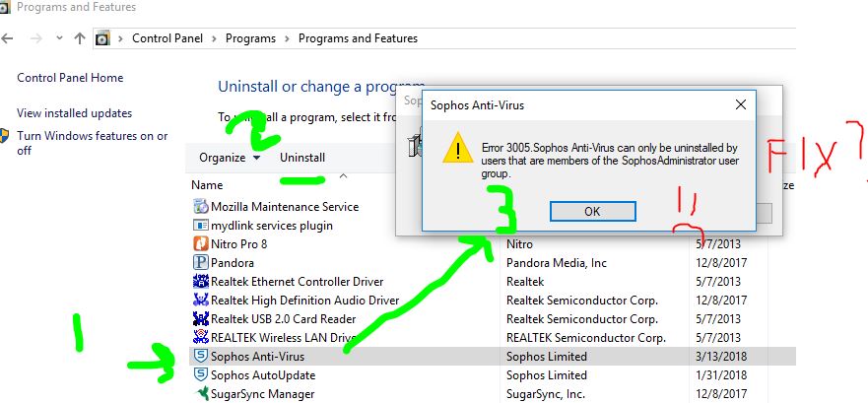Viewport: 868px width, 403px height.
Task: Go up one level with up arrow
Action: point(80,38)
